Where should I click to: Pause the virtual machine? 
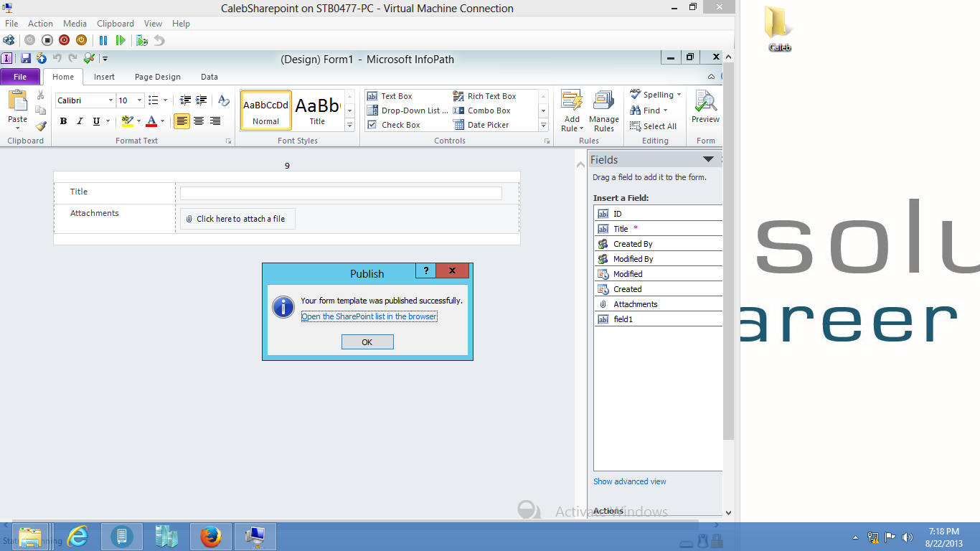click(103, 40)
